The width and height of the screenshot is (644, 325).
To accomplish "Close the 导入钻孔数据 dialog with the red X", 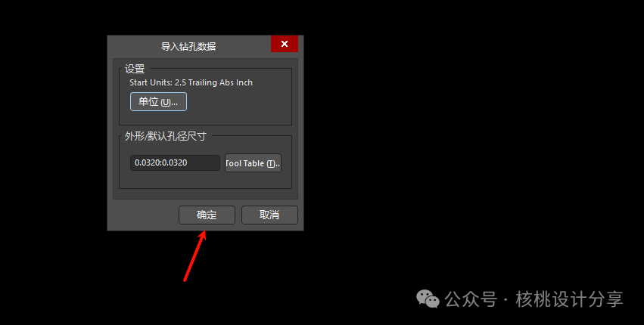I will point(285,44).
